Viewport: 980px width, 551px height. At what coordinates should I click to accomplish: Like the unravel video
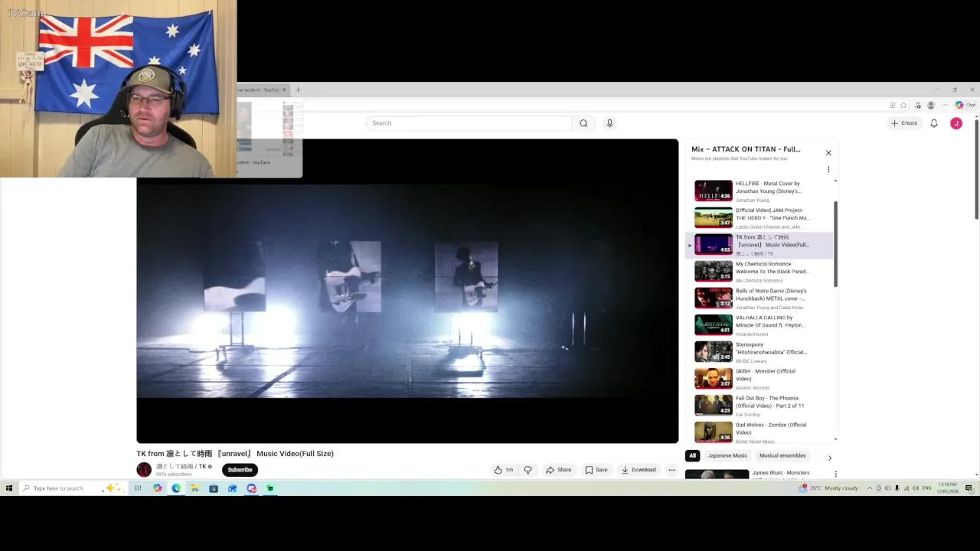[x=503, y=470]
